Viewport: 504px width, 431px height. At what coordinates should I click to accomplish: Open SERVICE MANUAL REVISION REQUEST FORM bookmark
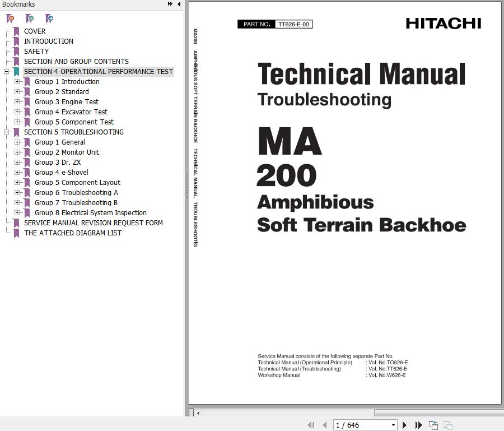pos(93,223)
